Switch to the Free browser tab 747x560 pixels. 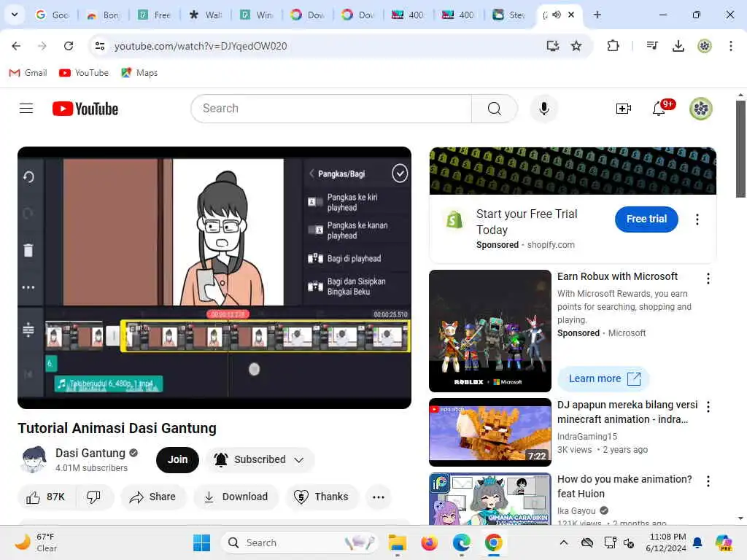click(155, 15)
